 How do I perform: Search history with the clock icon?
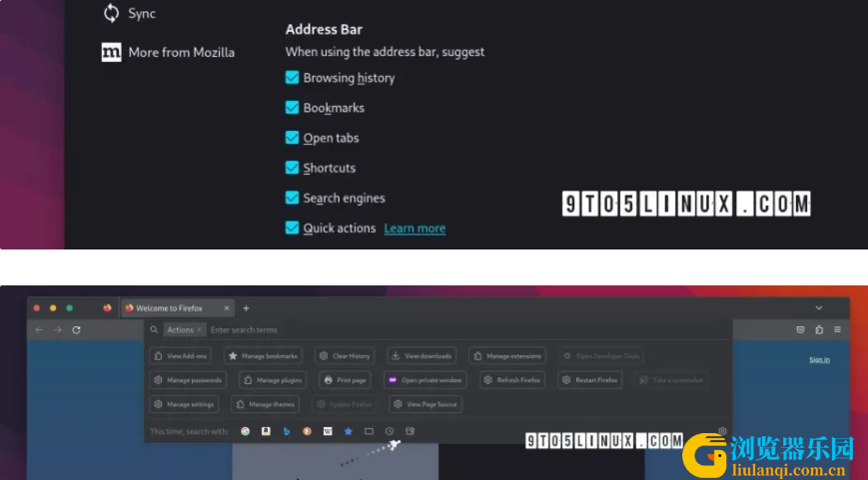click(x=390, y=431)
